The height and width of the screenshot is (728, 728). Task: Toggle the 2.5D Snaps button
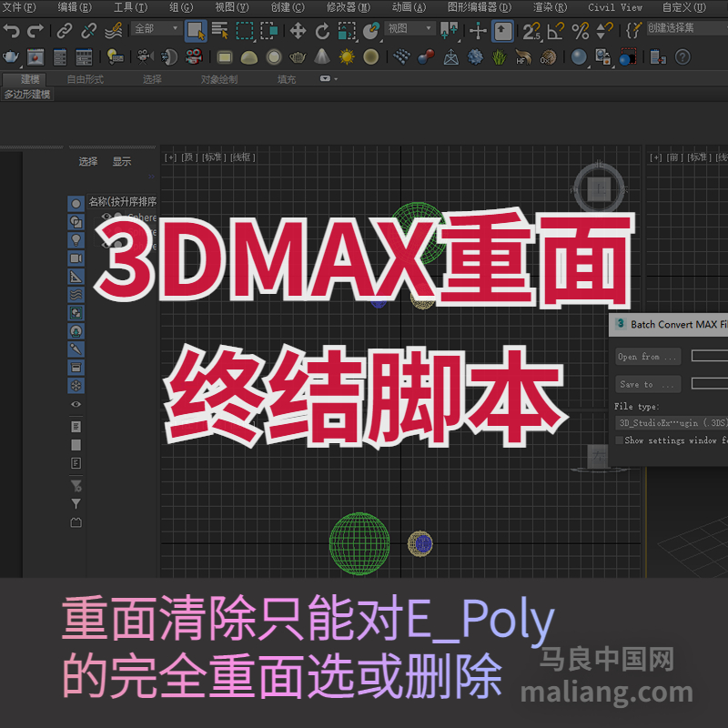531,32
